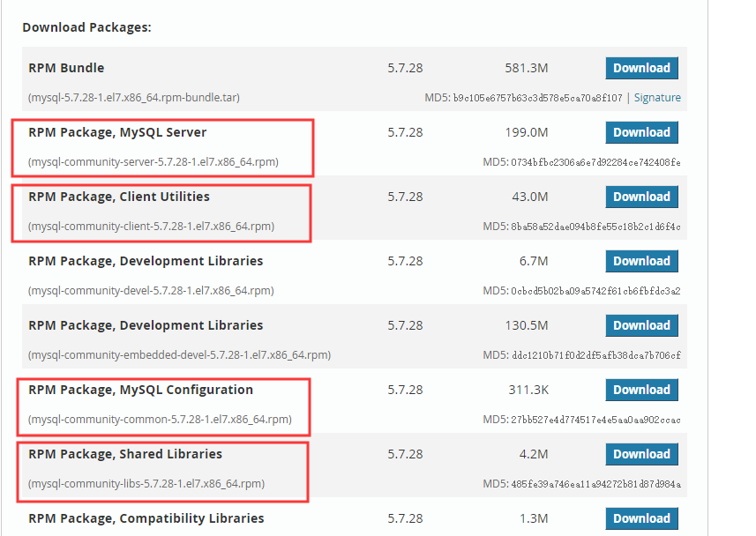Click the 5.7.28 version in MySQL Server row

pyautogui.click(x=405, y=132)
